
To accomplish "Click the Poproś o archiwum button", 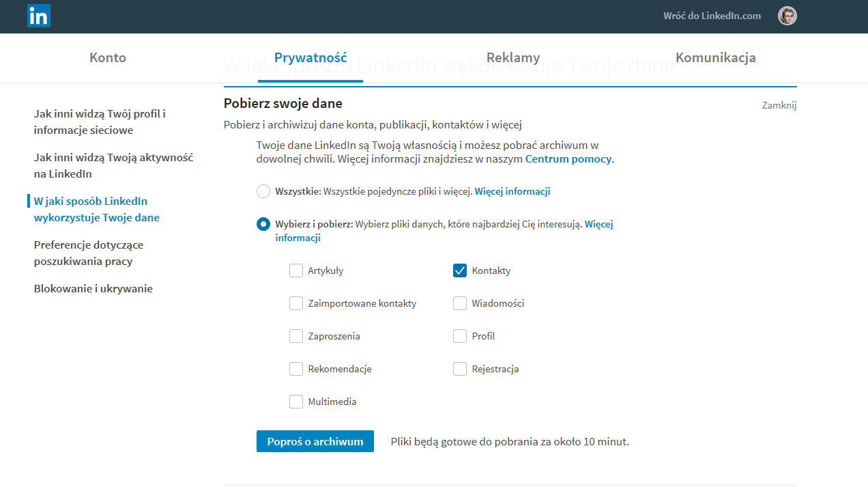I will tap(315, 441).
